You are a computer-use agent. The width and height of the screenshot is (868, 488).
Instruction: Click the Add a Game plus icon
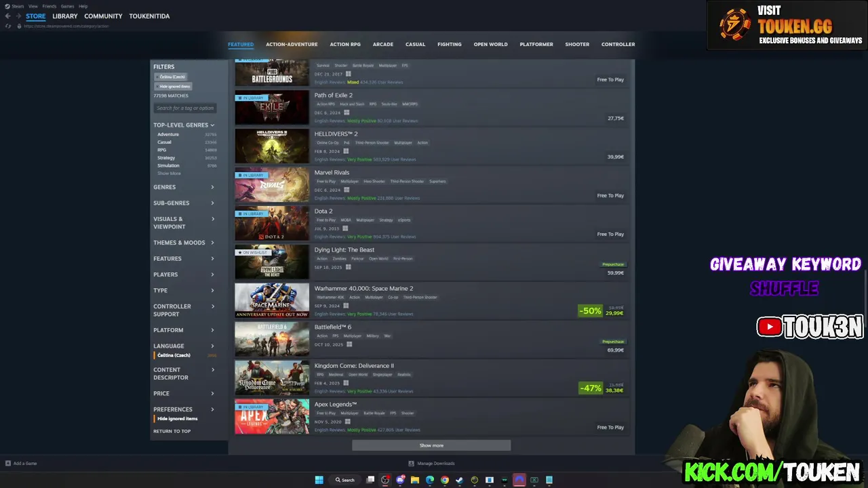click(x=8, y=464)
